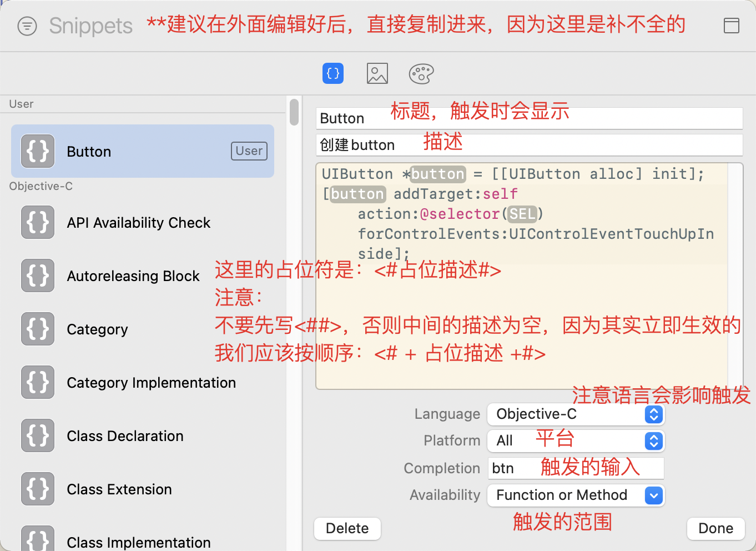This screenshot has width=756, height=551.
Task: Click the snippet list scrollbar thumb
Action: click(x=294, y=112)
